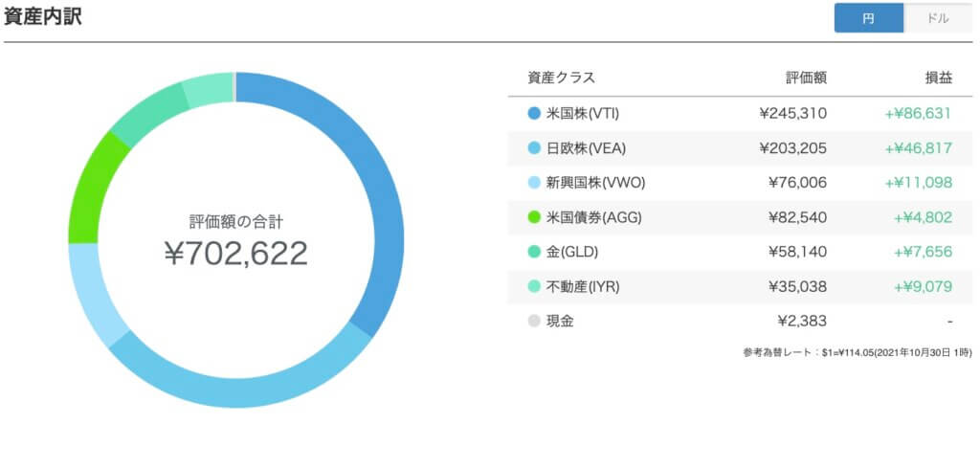This screenshot has height=468, width=980.
Task: Click the 損益 column header
Action: click(x=938, y=78)
